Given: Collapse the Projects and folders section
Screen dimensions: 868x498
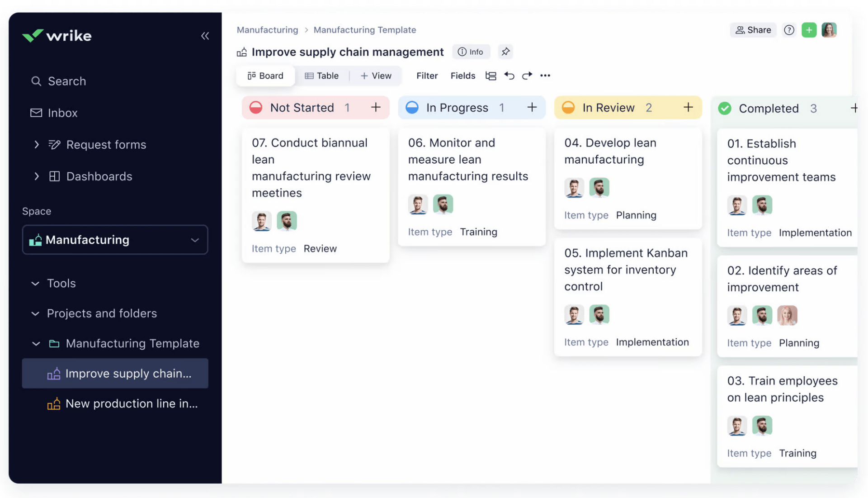Looking at the screenshot, I should tap(35, 313).
